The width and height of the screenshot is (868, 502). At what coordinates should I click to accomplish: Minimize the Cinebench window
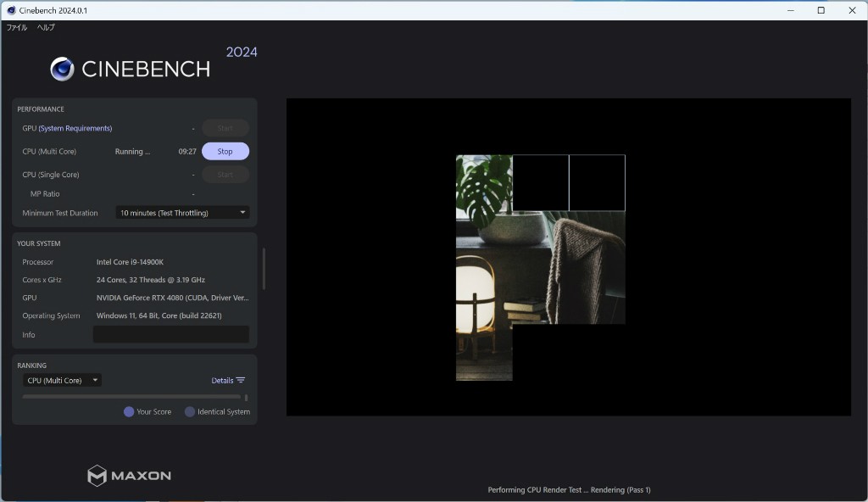point(789,10)
